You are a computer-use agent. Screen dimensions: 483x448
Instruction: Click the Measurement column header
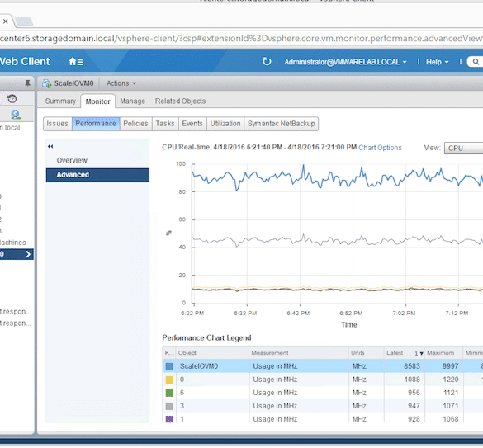click(299, 353)
